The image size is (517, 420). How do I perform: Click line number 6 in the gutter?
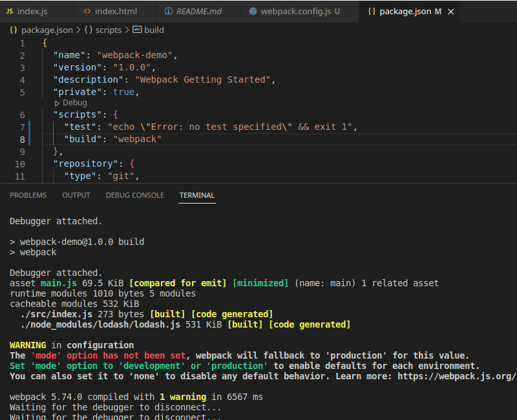point(22,115)
